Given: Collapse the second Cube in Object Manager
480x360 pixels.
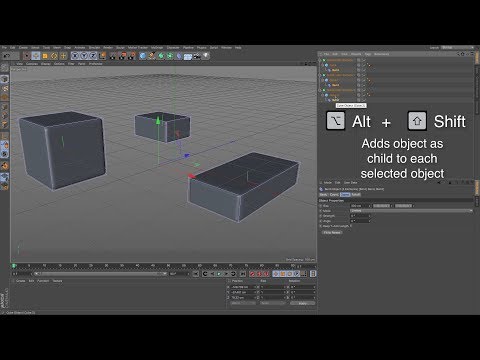Looking at the screenshot, I should tap(323, 80).
